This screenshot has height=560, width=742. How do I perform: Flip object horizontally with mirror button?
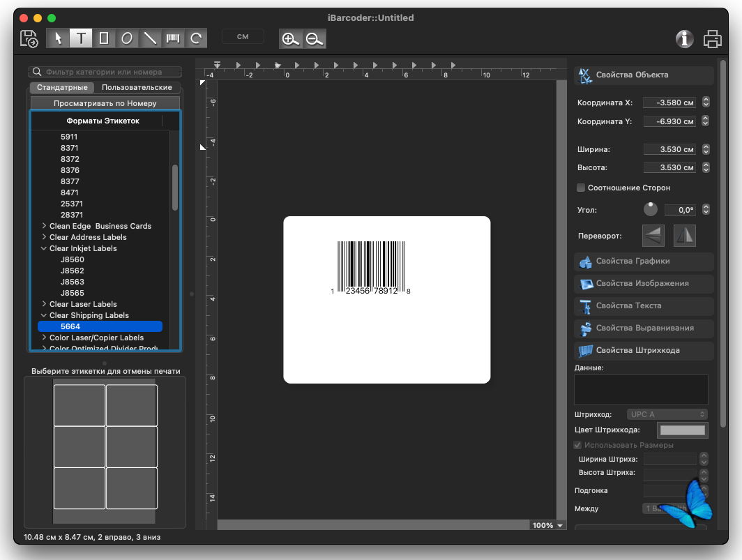[x=684, y=236]
